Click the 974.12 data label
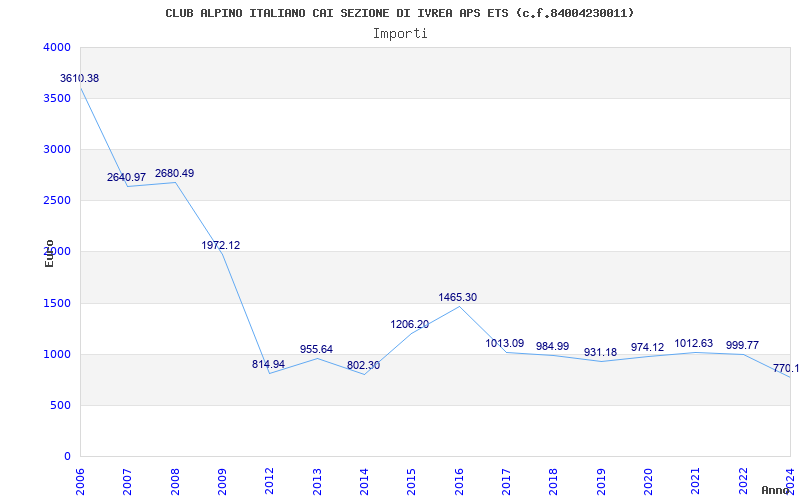800x500 pixels. pyautogui.click(x=647, y=347)
